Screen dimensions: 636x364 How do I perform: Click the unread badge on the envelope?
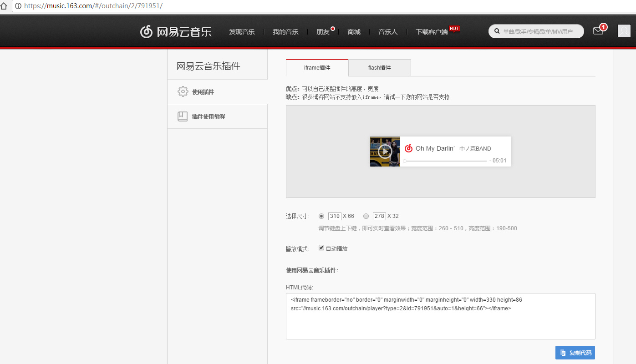tap(603, 27)
